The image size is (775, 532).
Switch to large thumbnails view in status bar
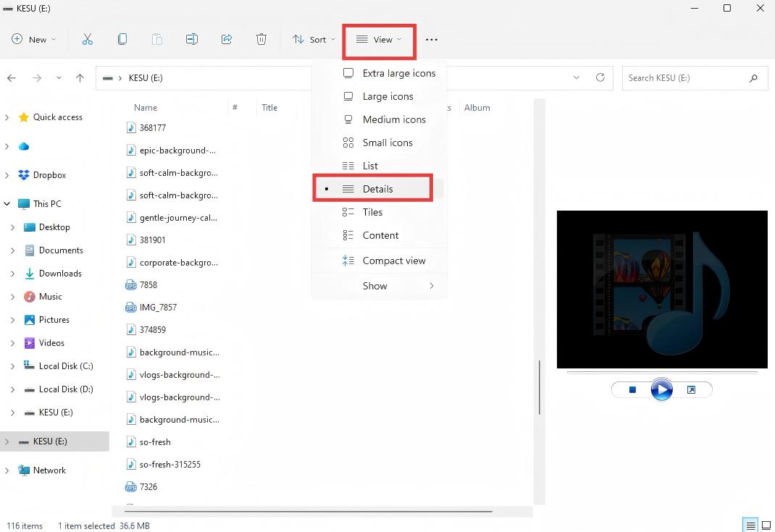tap(766, 525)
